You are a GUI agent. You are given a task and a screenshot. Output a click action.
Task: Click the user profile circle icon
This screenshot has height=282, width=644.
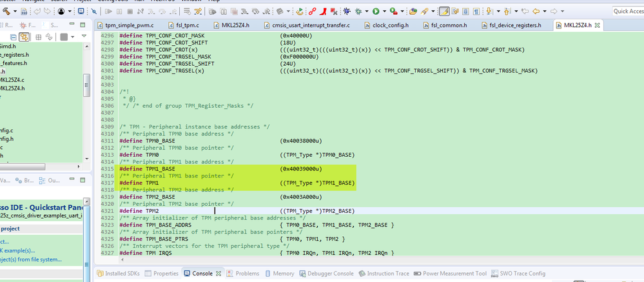(61, 11)
